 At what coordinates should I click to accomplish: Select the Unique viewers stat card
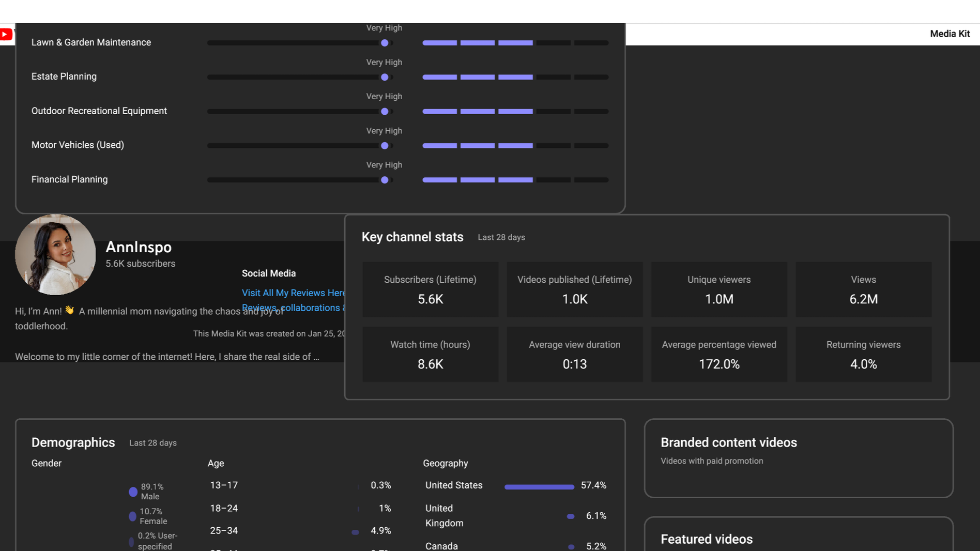pos(719,289)
